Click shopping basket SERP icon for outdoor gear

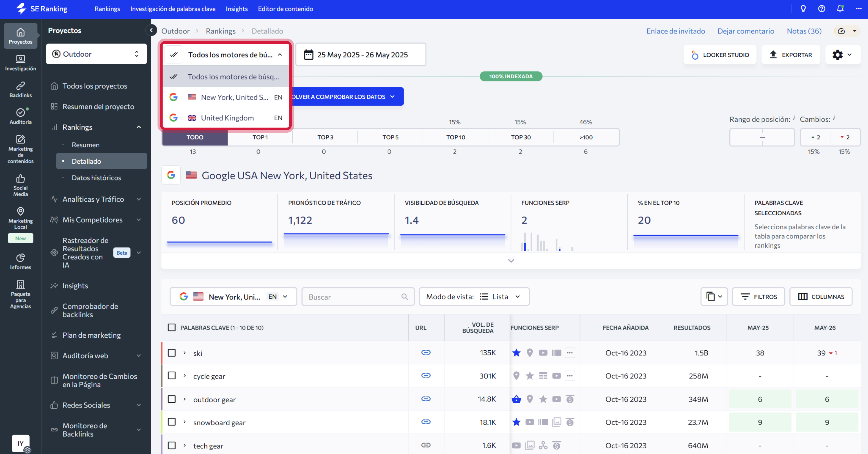tap(516, 399)
